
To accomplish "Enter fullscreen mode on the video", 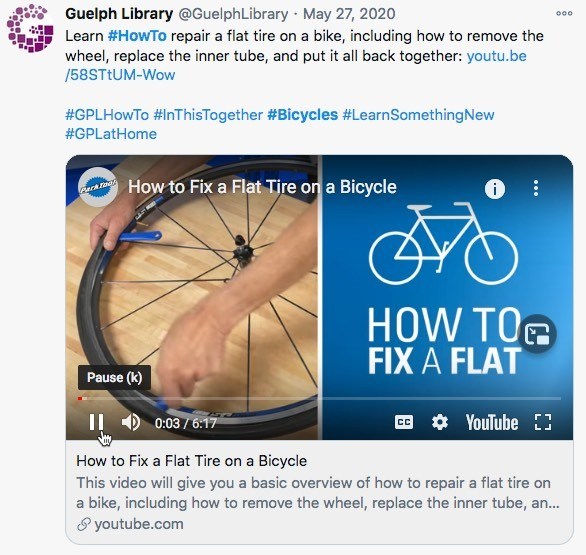I will [x=543, y=422].
